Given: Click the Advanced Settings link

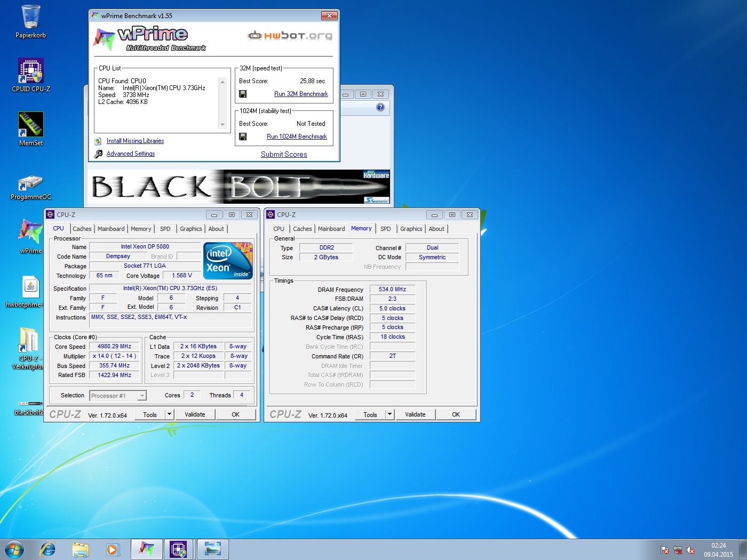Looking at the screenshot, I should coord(131,154).
